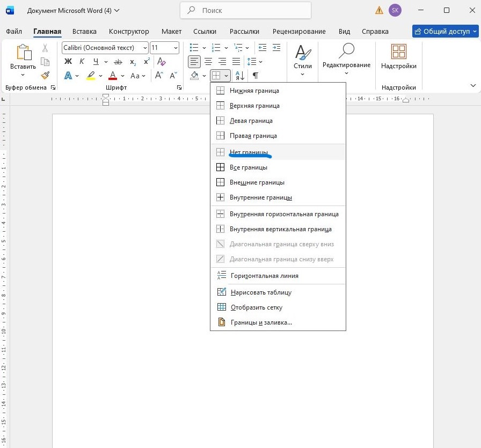Select align left paragraph button
Screen dimensions: 481x448
coord(194,62)
